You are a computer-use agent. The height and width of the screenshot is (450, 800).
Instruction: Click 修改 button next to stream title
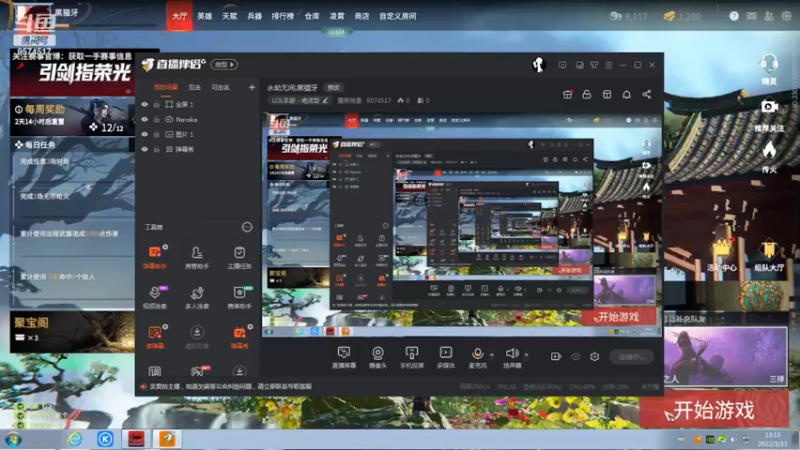tap(334, 88)
